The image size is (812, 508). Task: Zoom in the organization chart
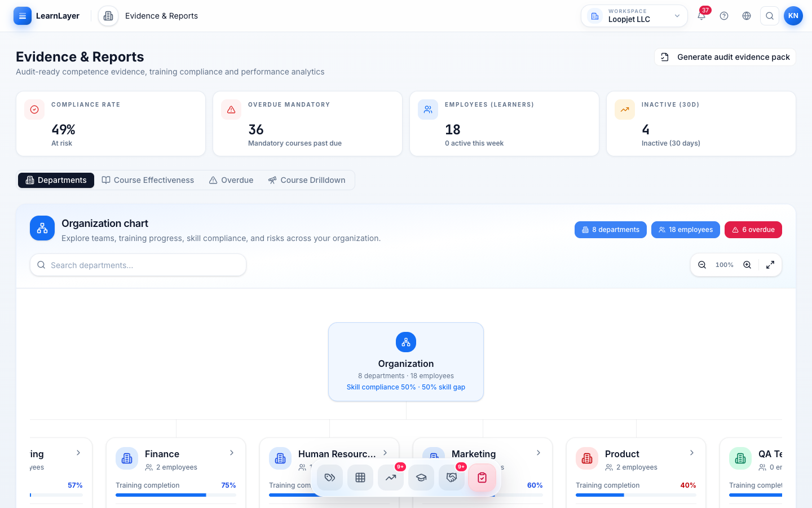747,265
